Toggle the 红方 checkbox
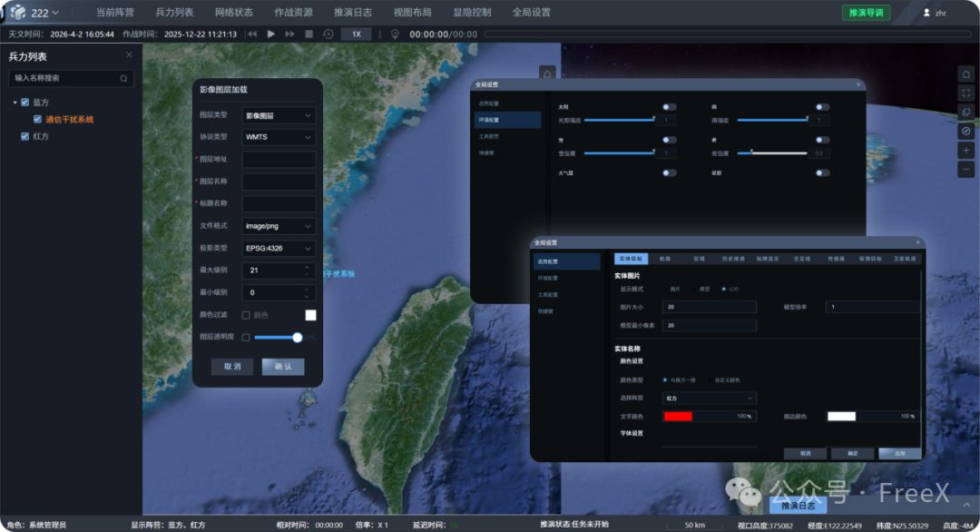 click(25, 135)
